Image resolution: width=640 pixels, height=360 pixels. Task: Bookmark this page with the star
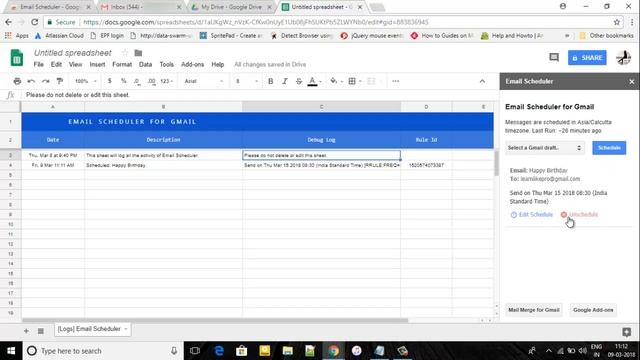[616, 22]
